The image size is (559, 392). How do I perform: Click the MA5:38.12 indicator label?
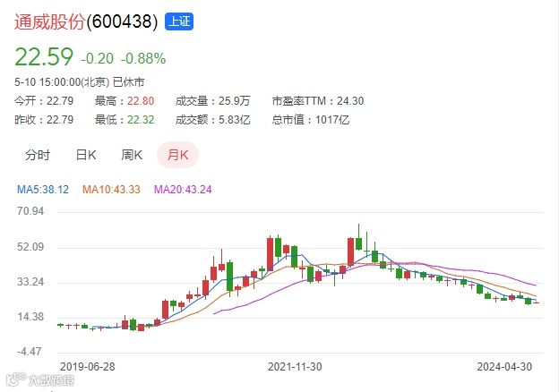(x=43, y=190)
